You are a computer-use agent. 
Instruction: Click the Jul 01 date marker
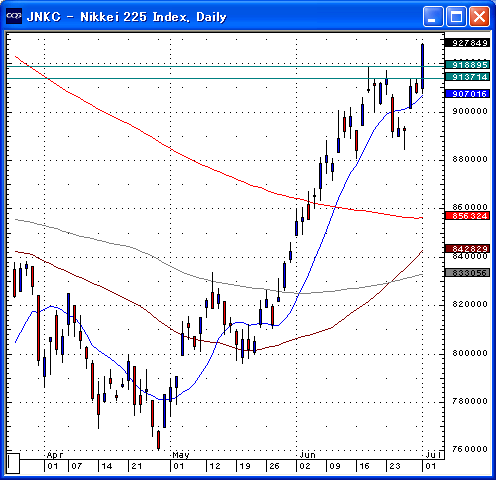[431, 466]
